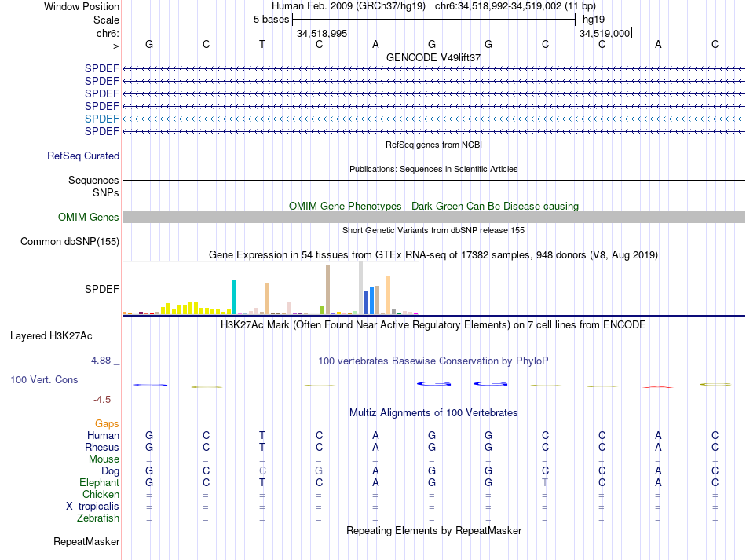Open the 'RefSeq genes from NCBI' track title
746x560 pixels.
(433, 145)
